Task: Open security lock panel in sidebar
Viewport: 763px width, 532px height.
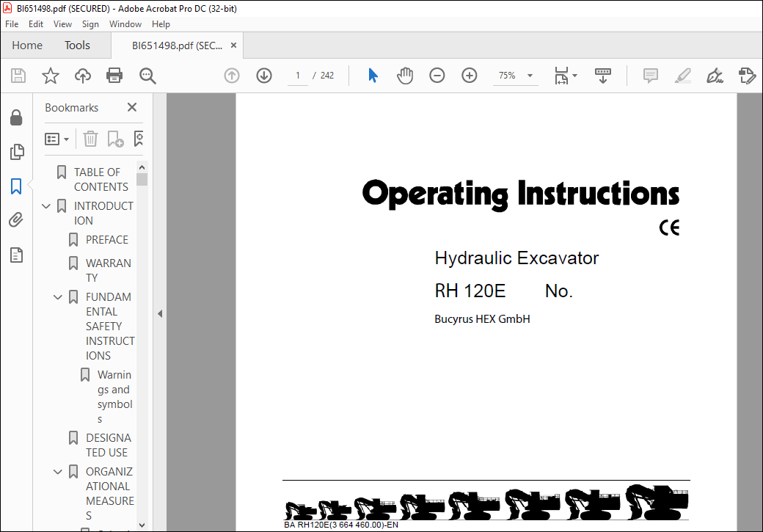Action: [x=16, y=117]
